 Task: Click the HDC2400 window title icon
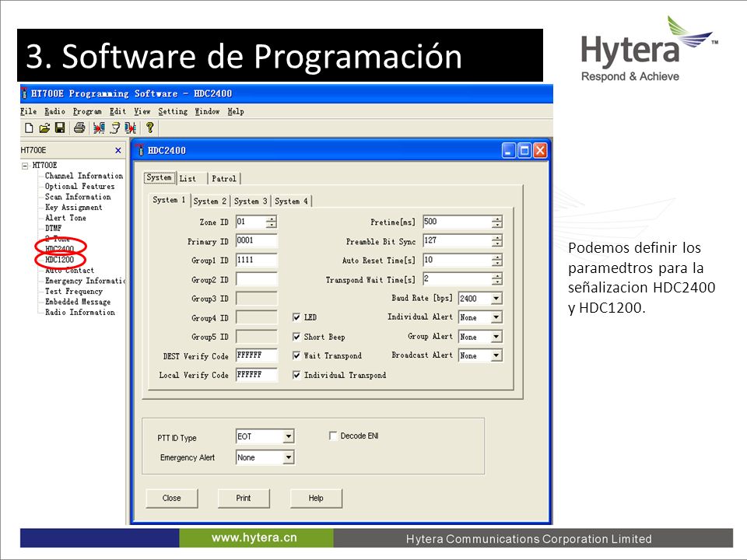tap(139, 149)
